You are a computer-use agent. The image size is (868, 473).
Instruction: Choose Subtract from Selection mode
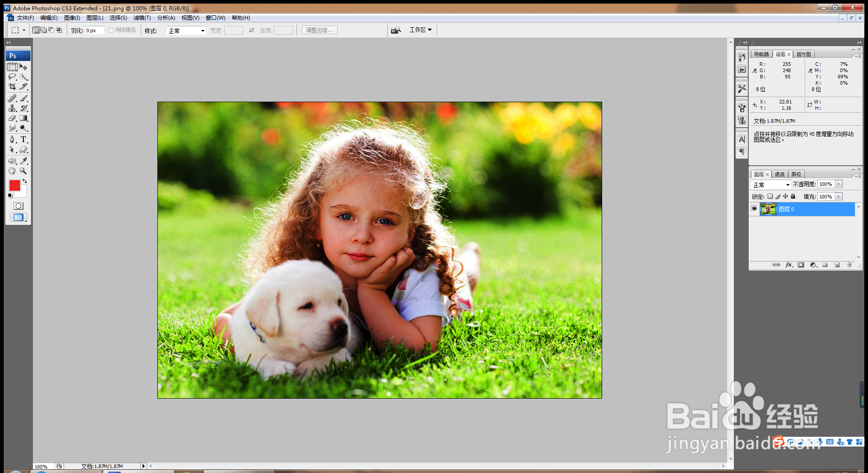52,30
